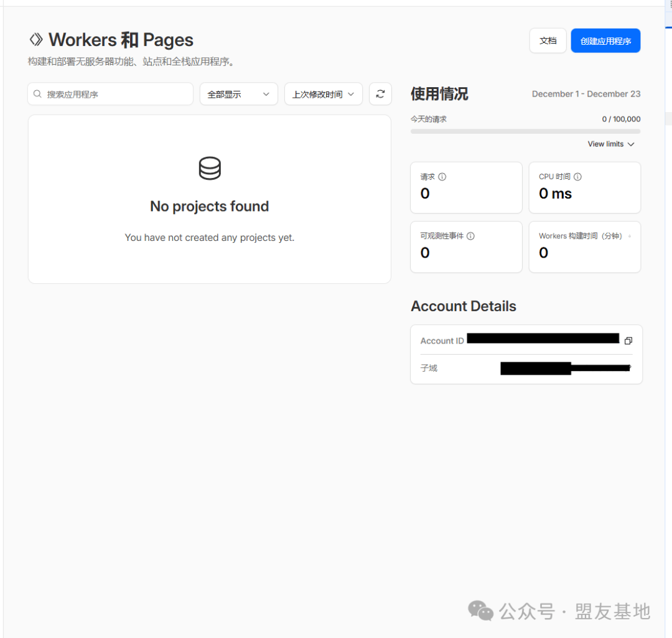Click the magnifier icon in search box
672x638 pixels.
[38, 94]
